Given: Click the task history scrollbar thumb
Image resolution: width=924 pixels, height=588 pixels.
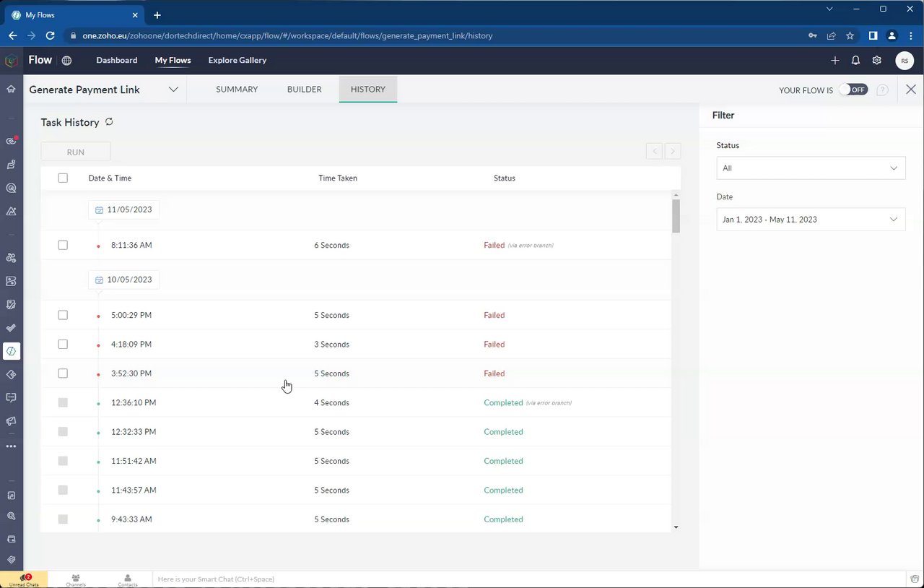Looking at the screenshot, I should click(x=676, y=216).
